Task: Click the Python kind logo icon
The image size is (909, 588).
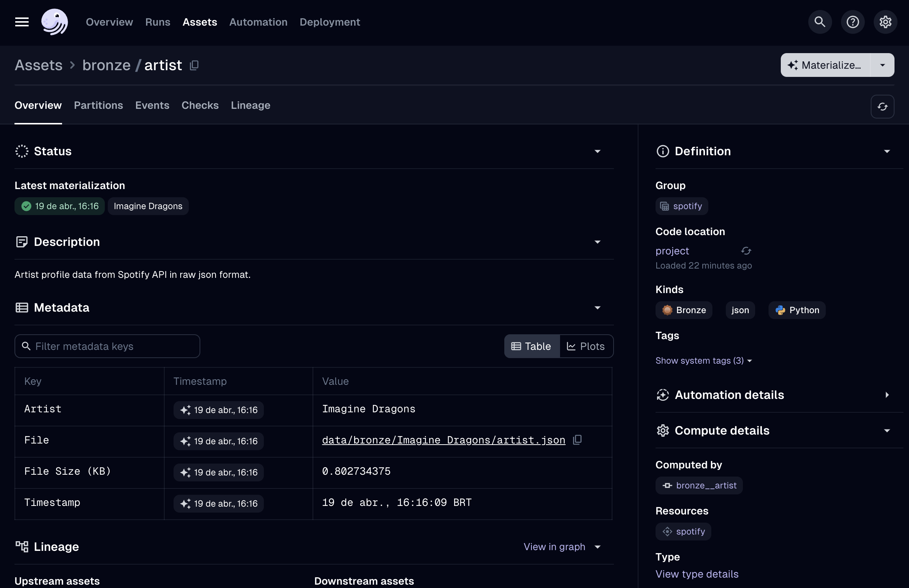Action: click(x=780, y=310)
